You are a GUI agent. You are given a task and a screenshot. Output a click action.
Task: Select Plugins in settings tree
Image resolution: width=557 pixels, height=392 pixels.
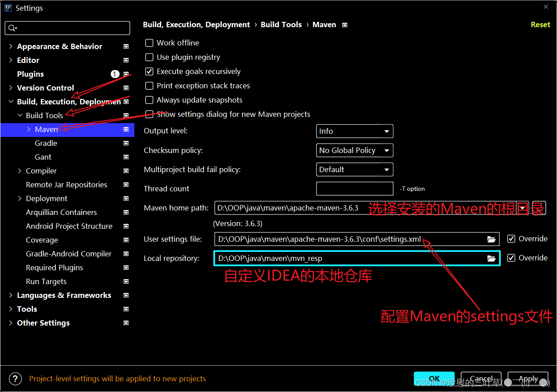coord(30,74)
